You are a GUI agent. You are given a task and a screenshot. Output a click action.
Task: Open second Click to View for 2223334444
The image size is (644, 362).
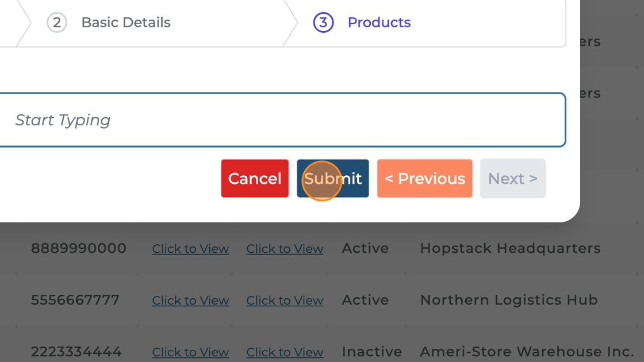click(285, 352)
